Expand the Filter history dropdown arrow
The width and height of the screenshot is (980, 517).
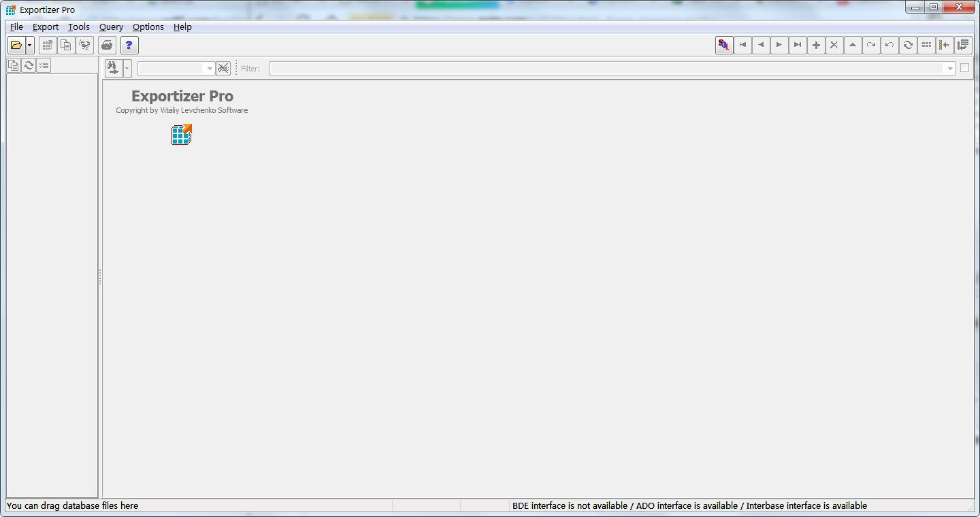(x=950, y=69)
